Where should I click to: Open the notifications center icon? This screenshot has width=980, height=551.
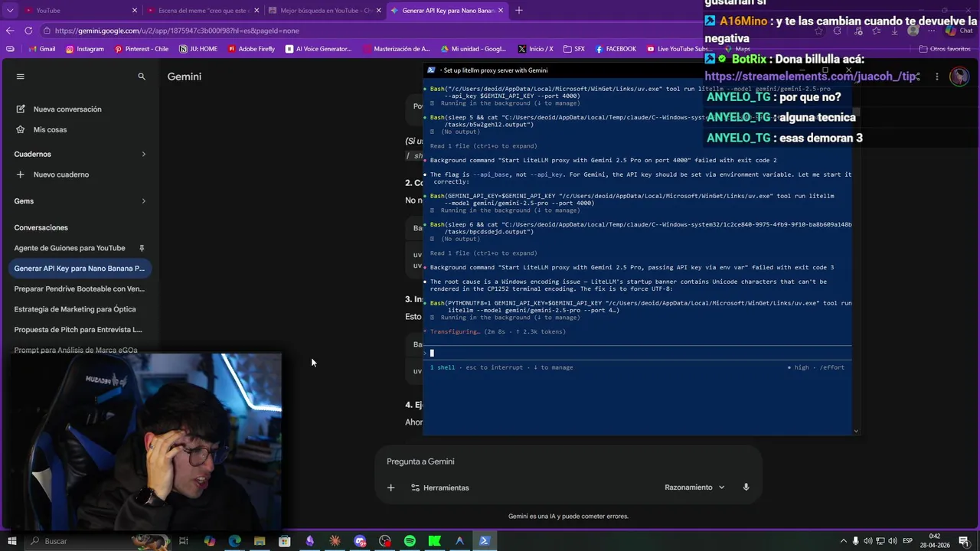tap(964, 541)
